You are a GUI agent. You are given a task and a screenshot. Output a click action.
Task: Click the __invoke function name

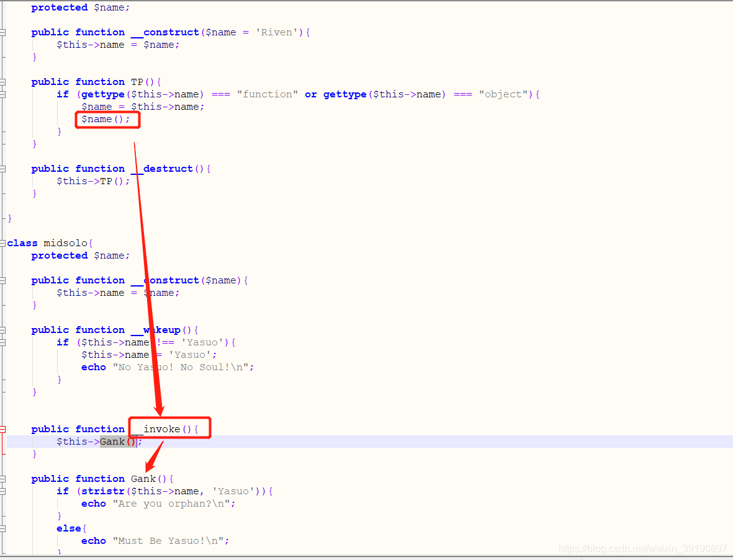(x=156, y=429)
